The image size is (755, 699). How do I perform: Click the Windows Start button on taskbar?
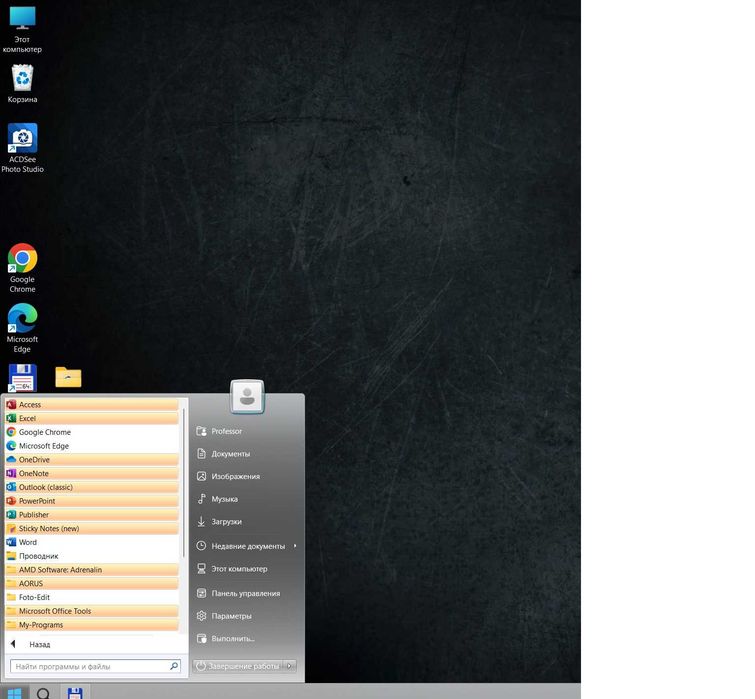pyautogui.click(x=14, y=692)
